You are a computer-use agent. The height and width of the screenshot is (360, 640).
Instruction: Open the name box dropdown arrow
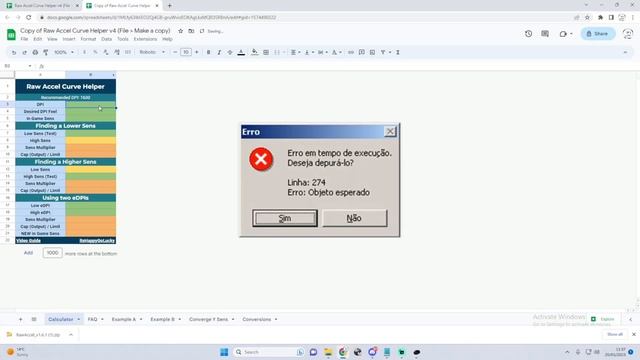point(30,66)
